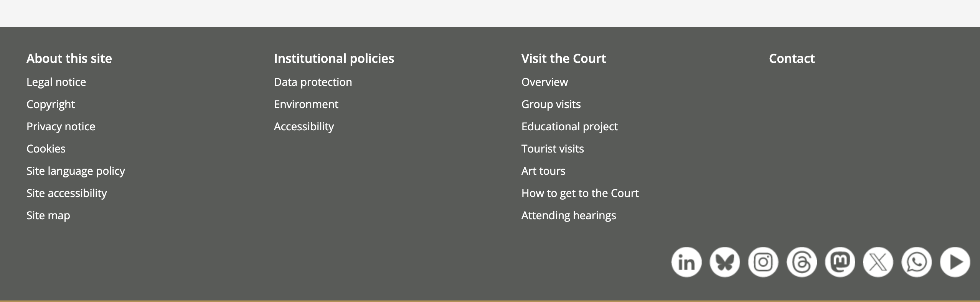Open the LinkedIn social icon
Viewport: 980px width, 302px height.
(686, 262)
